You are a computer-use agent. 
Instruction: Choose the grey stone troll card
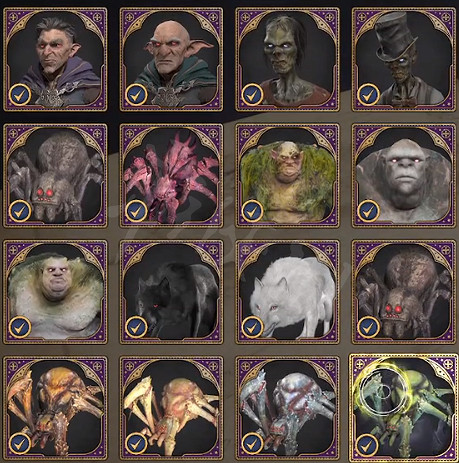(x=404, y=176)
